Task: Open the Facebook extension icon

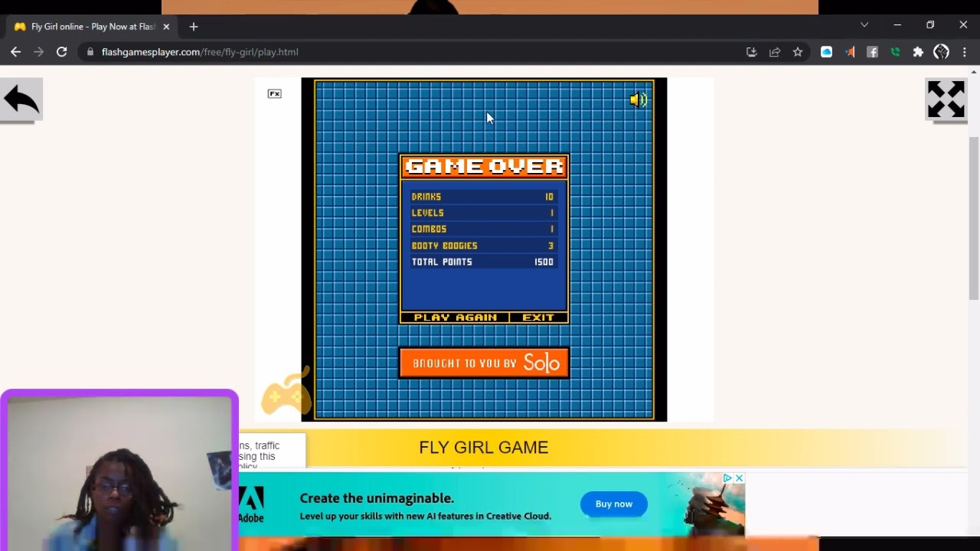Action: coord(872,52)
